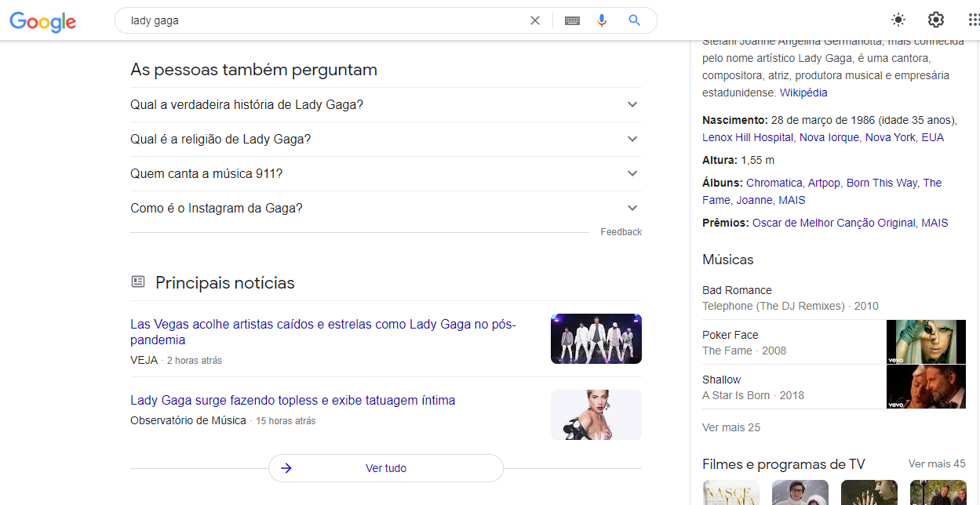Viewport: 980px width, 505px height.
Task: Open the Google apps grid icon
Action: [974, 20]
